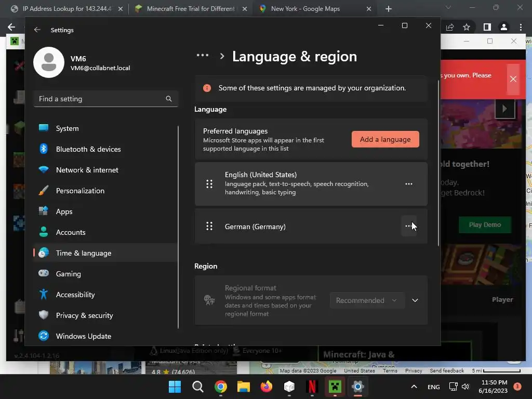The image size is (532, 399).
Task: Open Chrome's profile icon
Action: click(504, 27)
